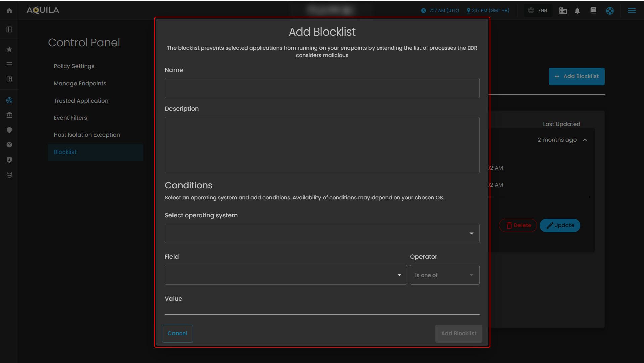Toggle the sidebar panel icon
644x363 pixels.
(9, 29)
